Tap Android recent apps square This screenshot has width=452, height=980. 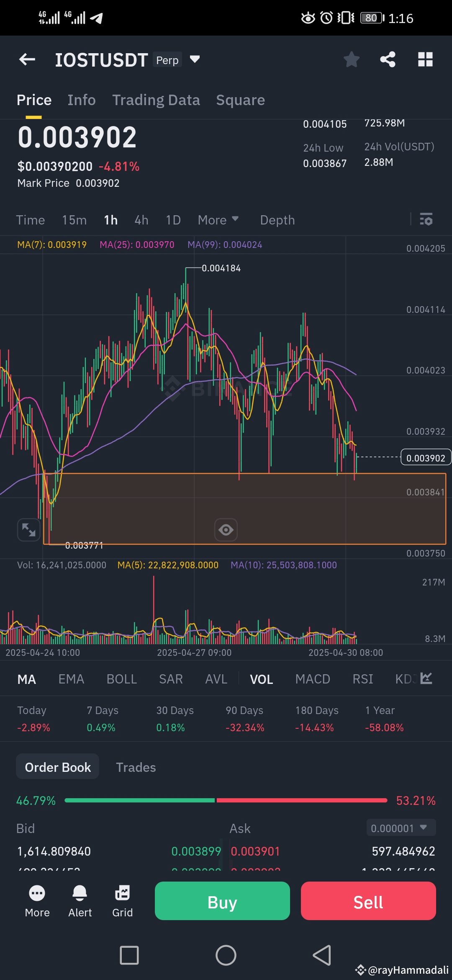tap(129, 955)
